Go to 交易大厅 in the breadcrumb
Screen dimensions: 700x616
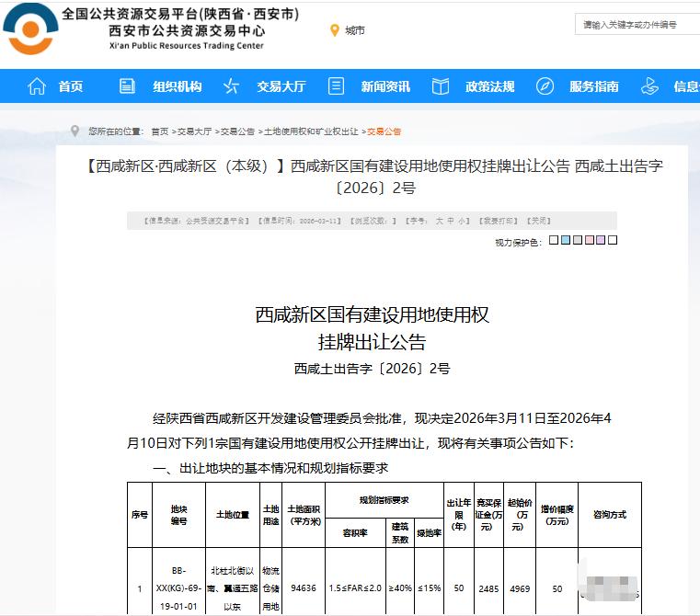click(x=195, y=131)
